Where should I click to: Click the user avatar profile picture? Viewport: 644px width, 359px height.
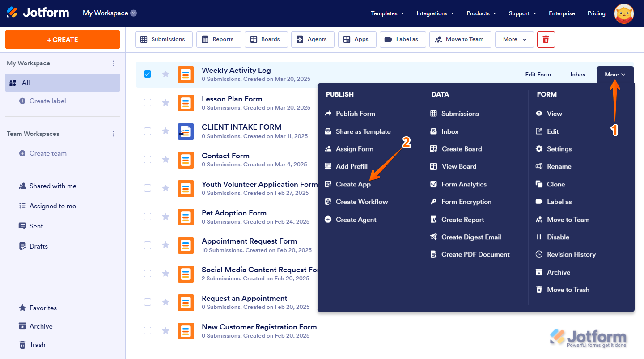[x=623, y=13]
